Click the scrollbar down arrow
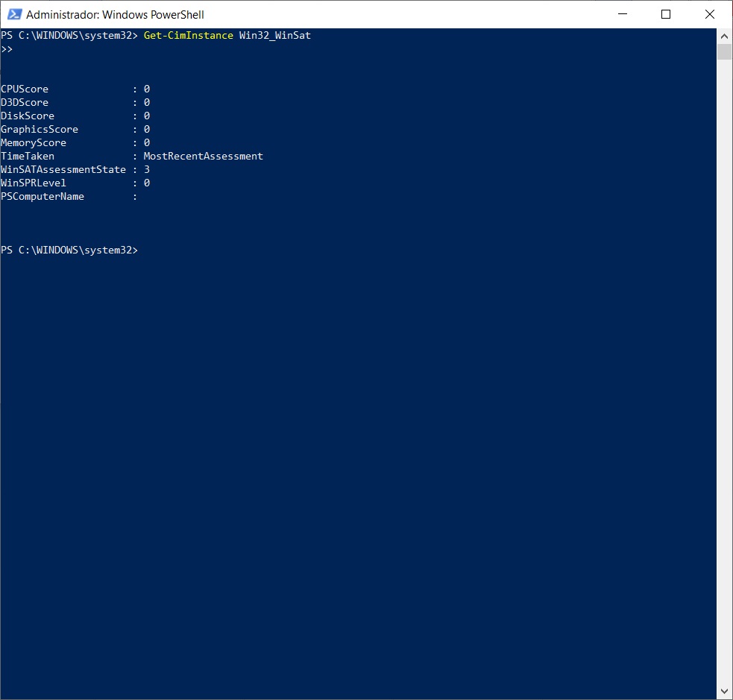 pos(724,691)
